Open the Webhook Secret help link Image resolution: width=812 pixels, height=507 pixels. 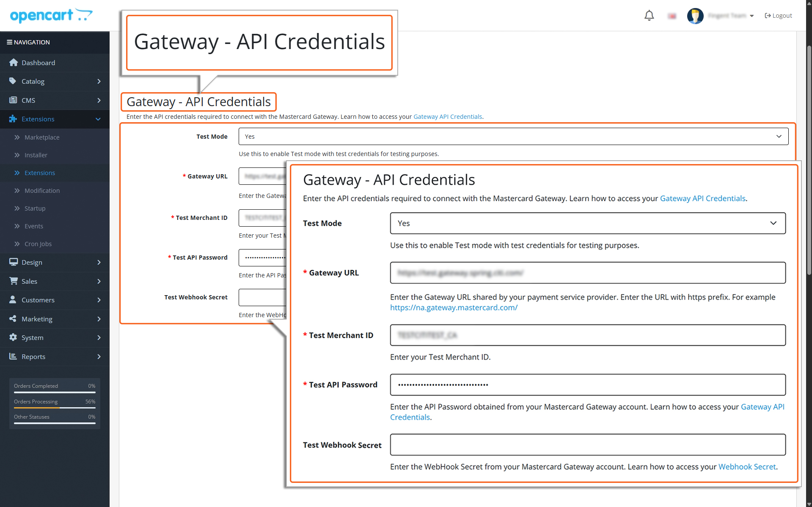[x=747, y=467]
